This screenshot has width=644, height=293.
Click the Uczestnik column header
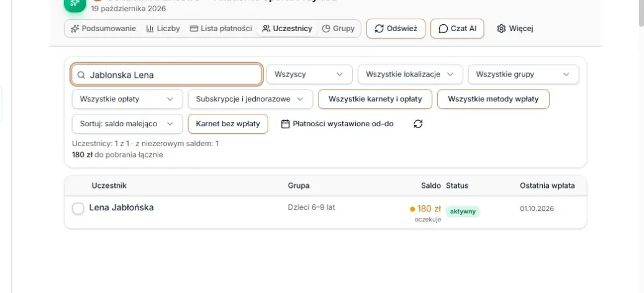[x=109, y=185]
